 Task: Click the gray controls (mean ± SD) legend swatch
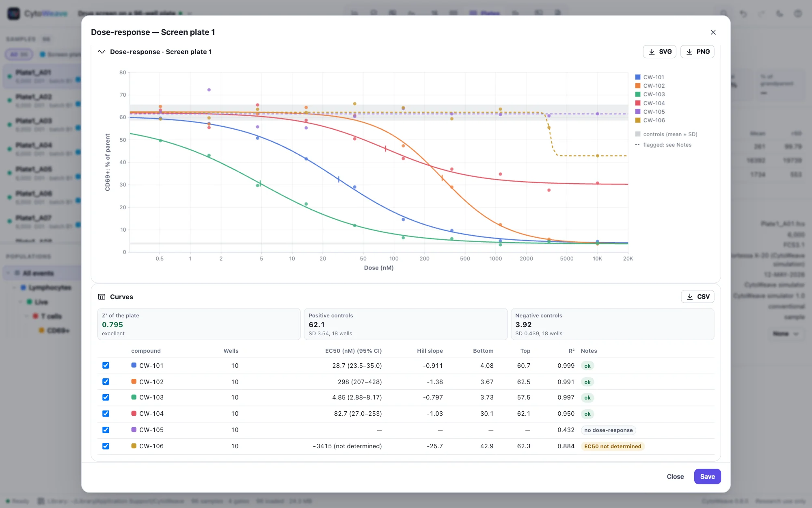tap(638, 134)
